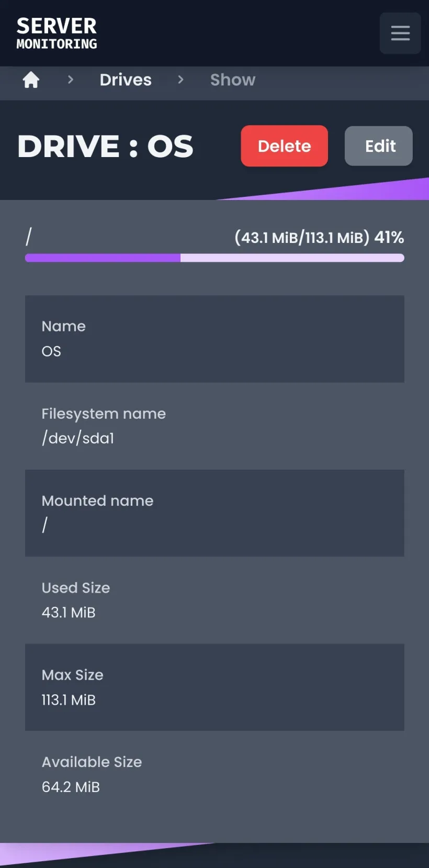The width and height of the screenshot is (429, 868).
Task: Click the Max Size 113.1 MiB card
Action: coord(214,687)
